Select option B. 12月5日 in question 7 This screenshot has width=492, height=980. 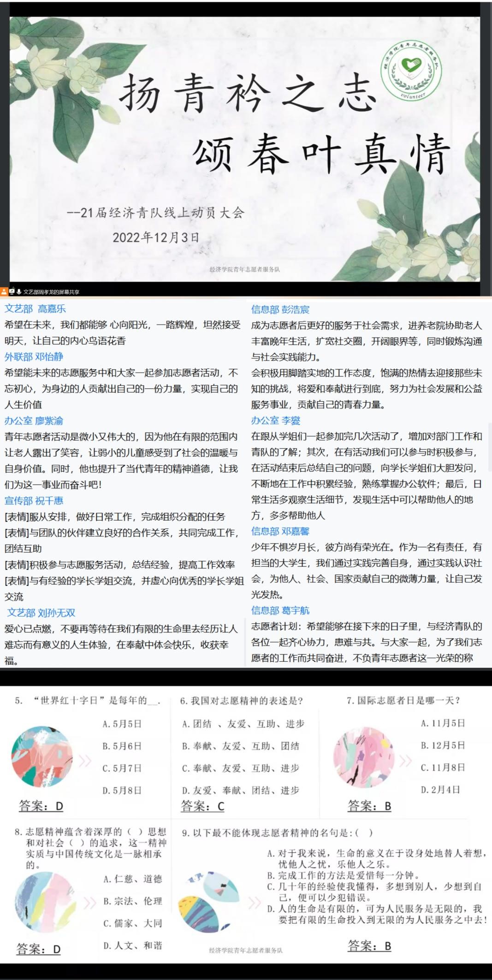pyautogui.click(x=443, y=745)
